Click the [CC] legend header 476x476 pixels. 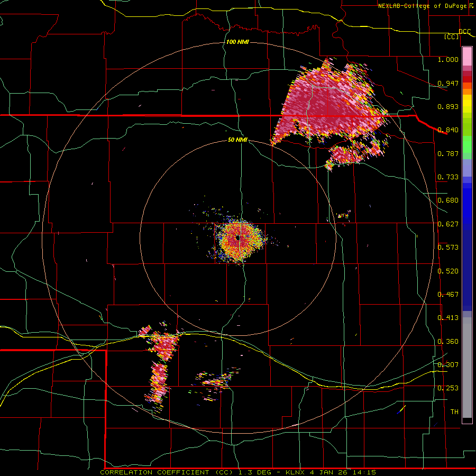click(x=452, y=36)
